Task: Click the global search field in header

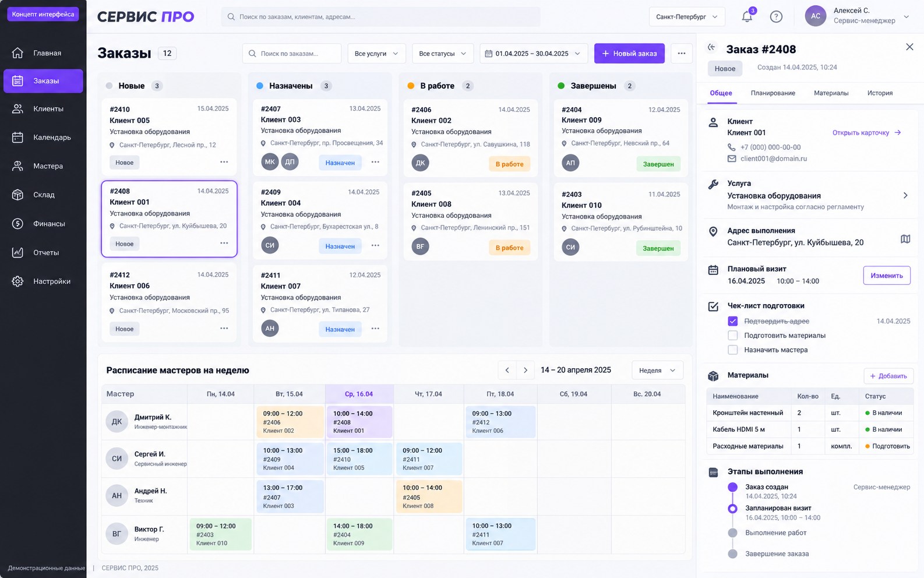Action: pyautogui.click(x=380, y=17)
